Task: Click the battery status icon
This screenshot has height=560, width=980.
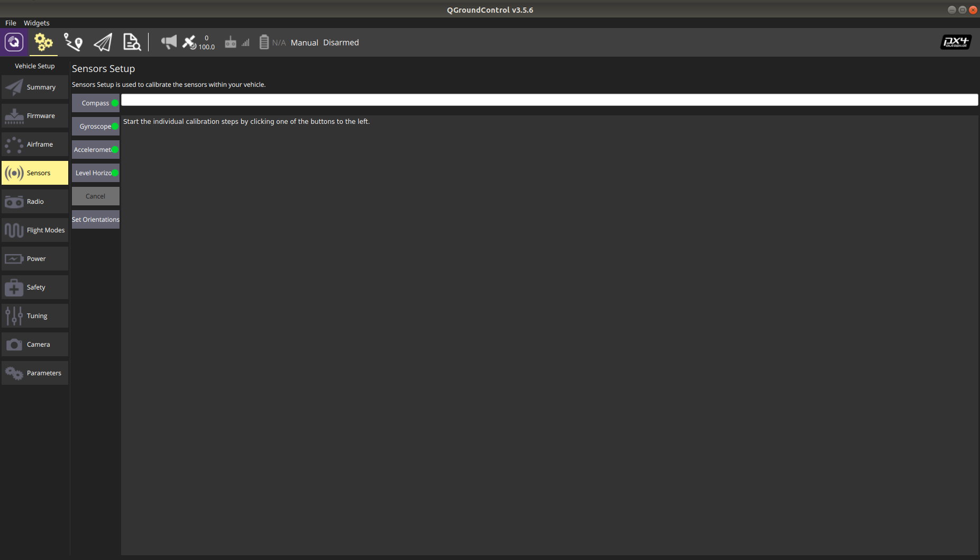Action: pos(264,42)
